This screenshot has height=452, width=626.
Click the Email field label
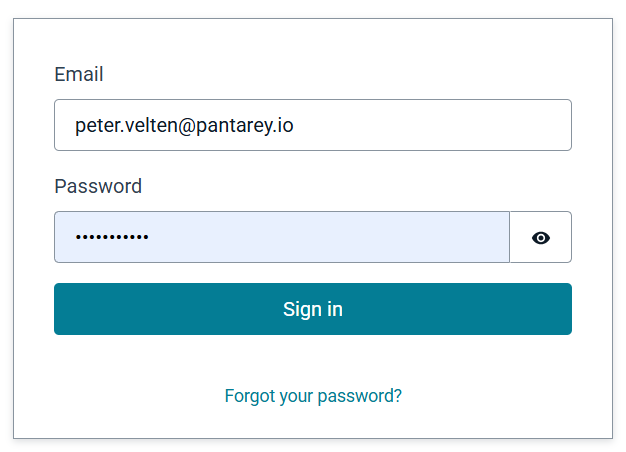pyautogui.click(x=79, y=74)
